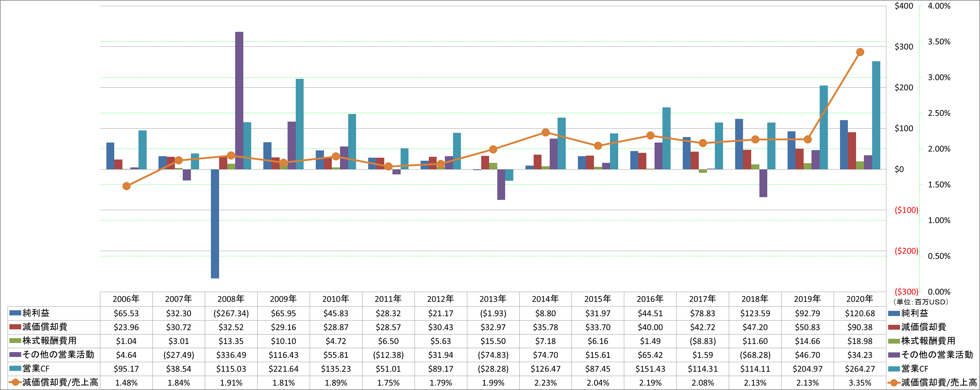
Task: Click the right-side 純利益 legend entry
Action: point(908,313)
